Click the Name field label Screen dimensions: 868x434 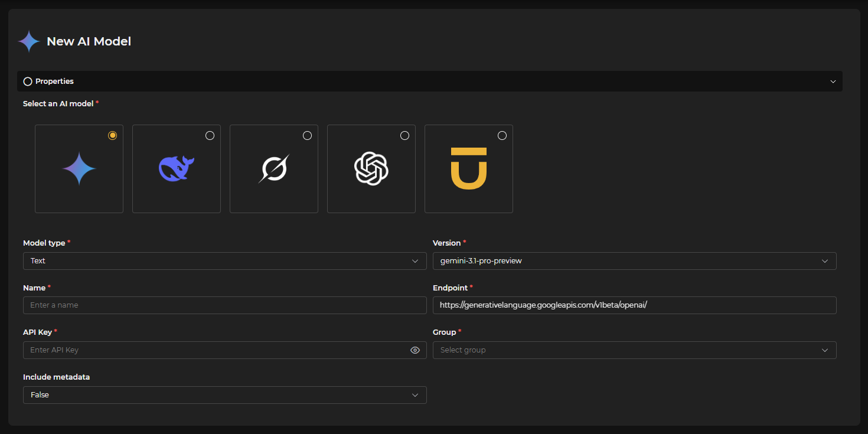pos(34,288)
